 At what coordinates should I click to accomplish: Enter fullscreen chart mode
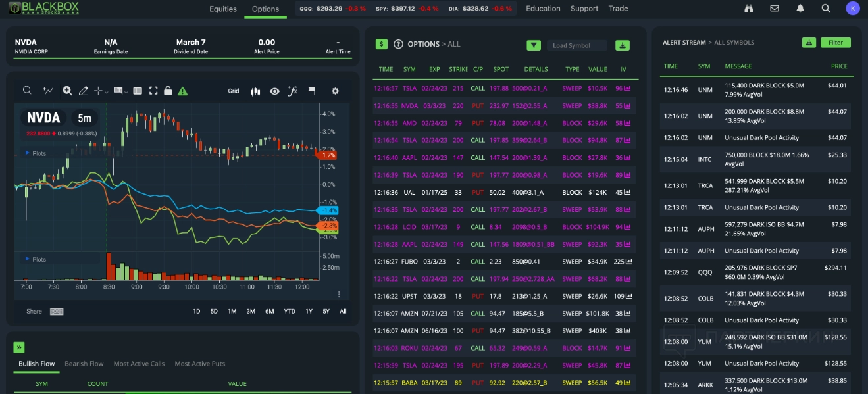point(153,91)
